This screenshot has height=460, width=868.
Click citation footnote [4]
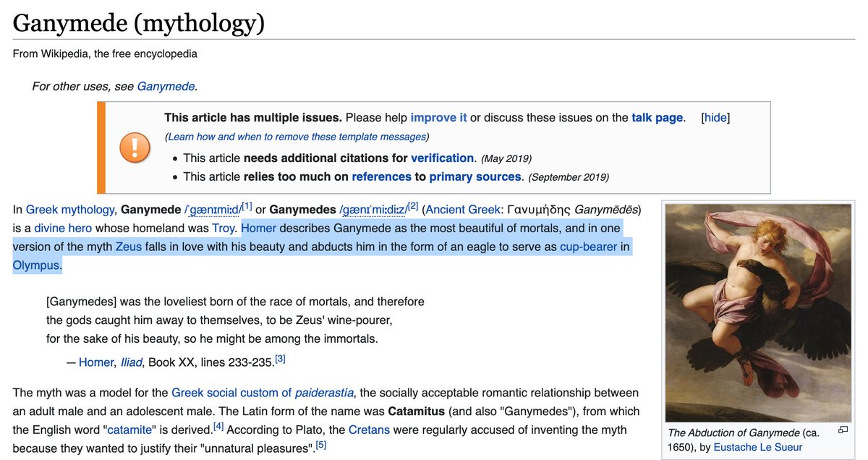click(218, 426)
